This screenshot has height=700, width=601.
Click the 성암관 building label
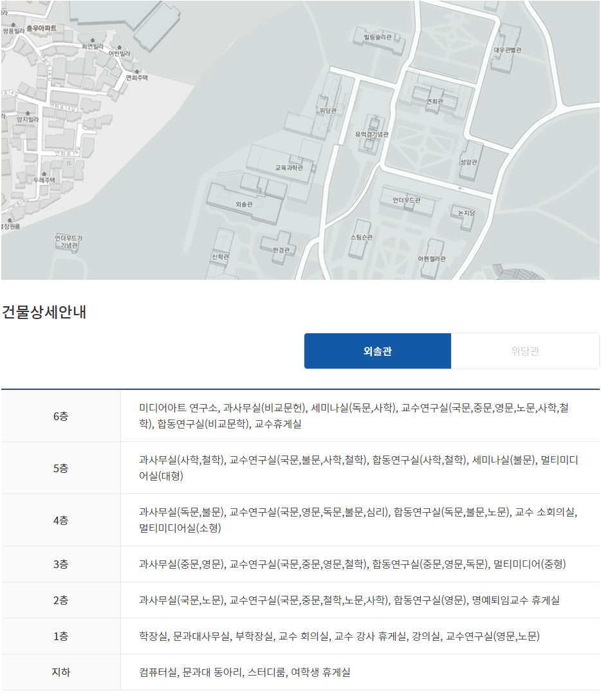point(469,162)
